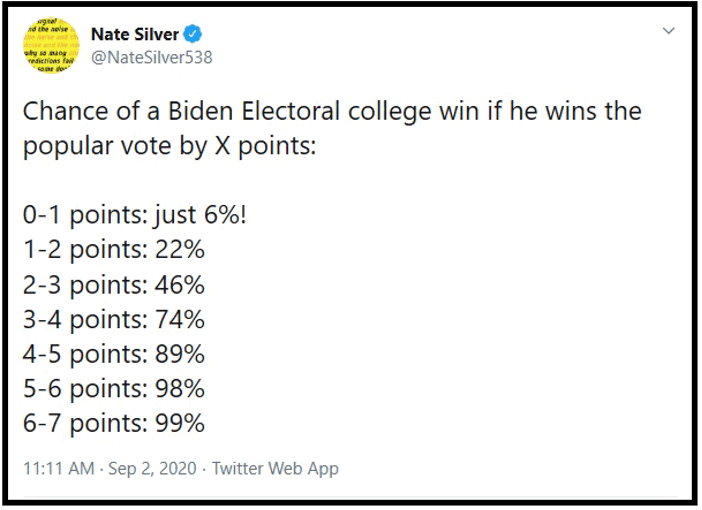Click the word 'Biden' in the tweet
Screen dimensions: 702x510
point(201,111)
